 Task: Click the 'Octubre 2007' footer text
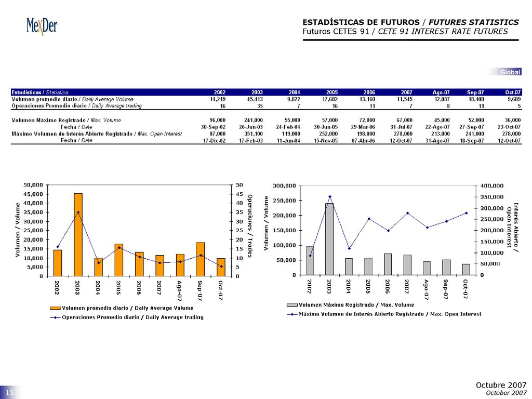tap(501, 385)
